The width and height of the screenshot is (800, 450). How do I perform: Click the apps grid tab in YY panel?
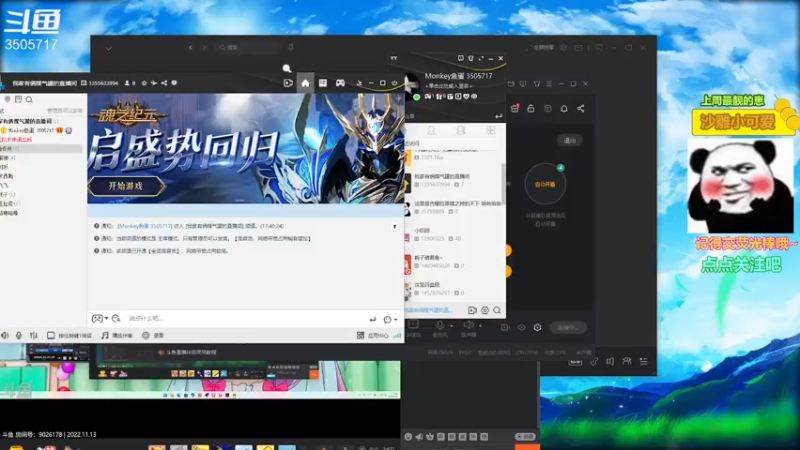[490, 131]
